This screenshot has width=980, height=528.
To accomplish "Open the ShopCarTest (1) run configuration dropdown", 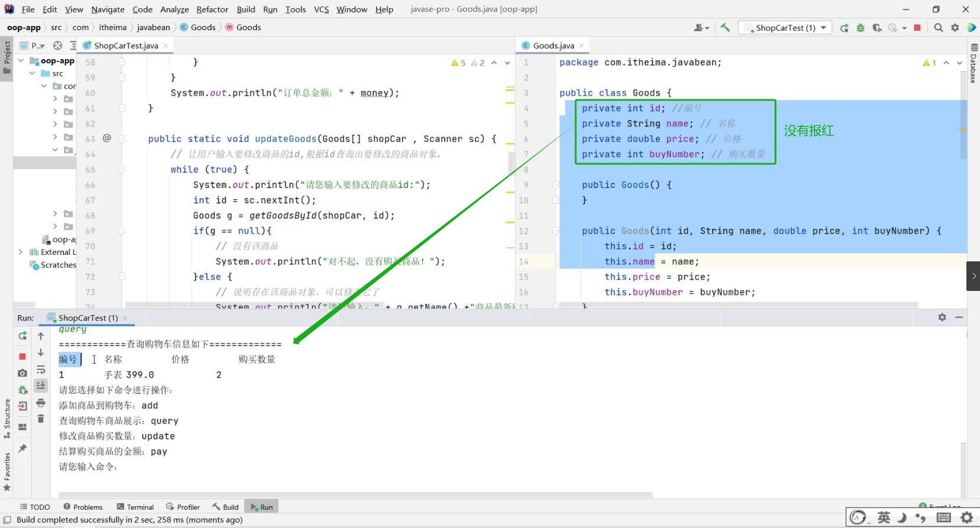I will [x=786, y=28].
